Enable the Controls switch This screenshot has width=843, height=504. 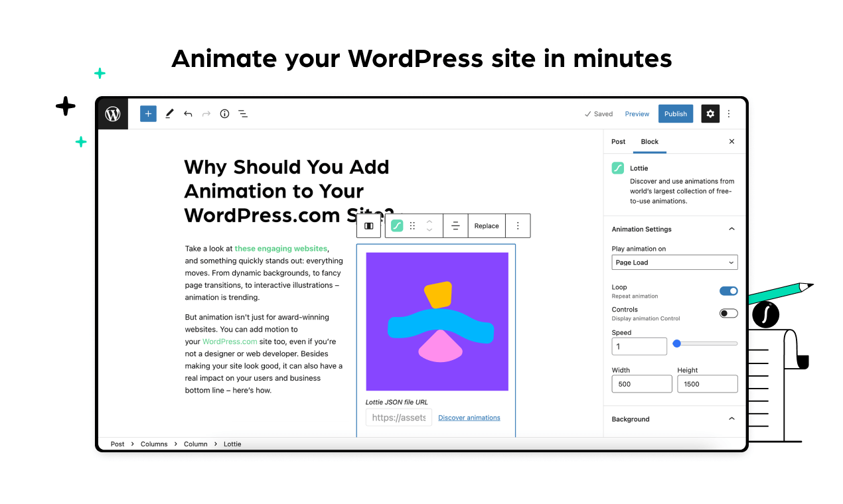coord(729,313)
